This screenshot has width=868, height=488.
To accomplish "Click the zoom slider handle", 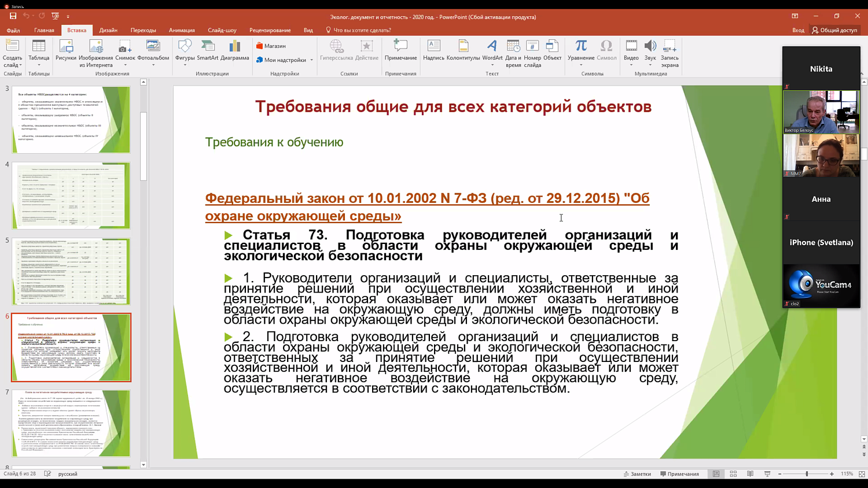I will pyautogui.click(x=807, y=474).
